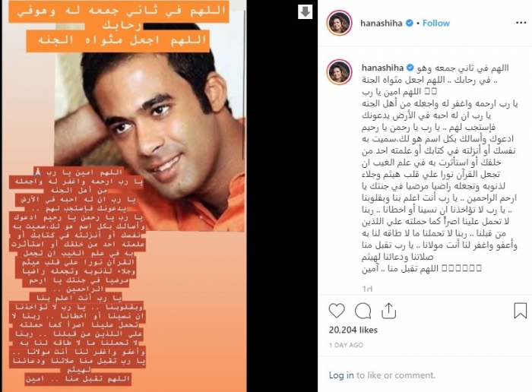Follow the hanashiha account
Screen dimensions: 532x392
[436, 23]
